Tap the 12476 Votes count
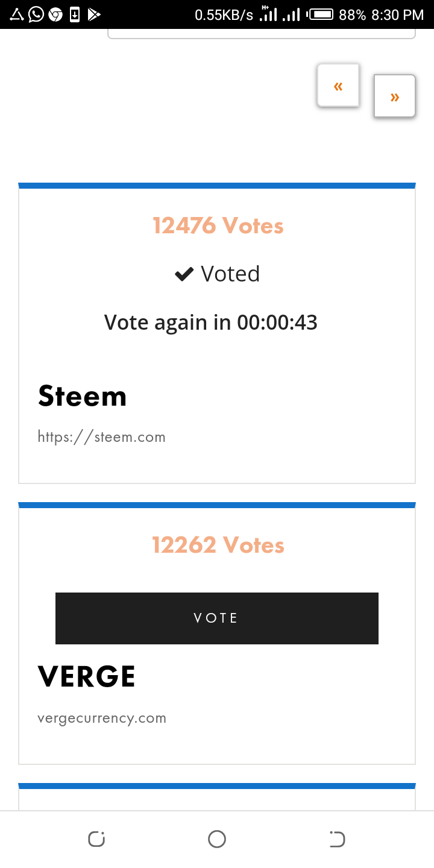The image size is (434, 868). 218,225
